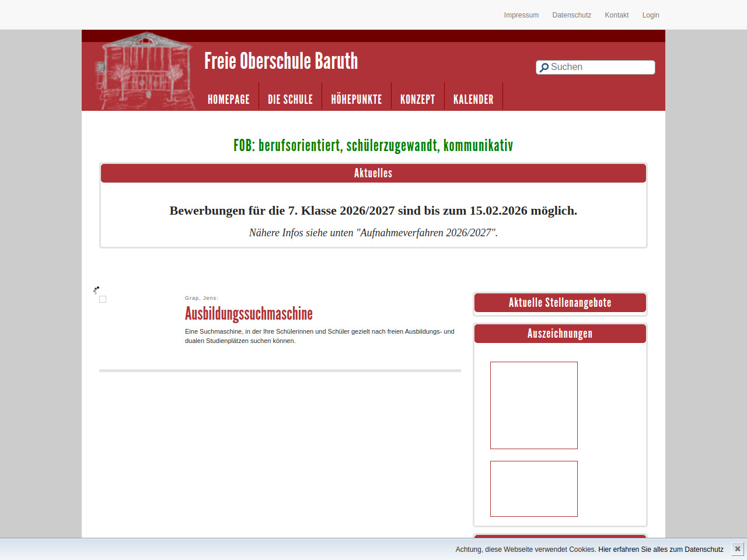Open the KALENDER menu item
The width and height of the screenshot is (747, 560).
coord(473,99)
